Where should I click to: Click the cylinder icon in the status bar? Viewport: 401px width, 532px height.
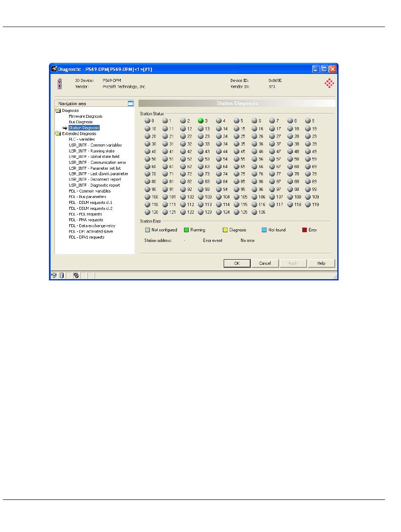click(62, 276)
